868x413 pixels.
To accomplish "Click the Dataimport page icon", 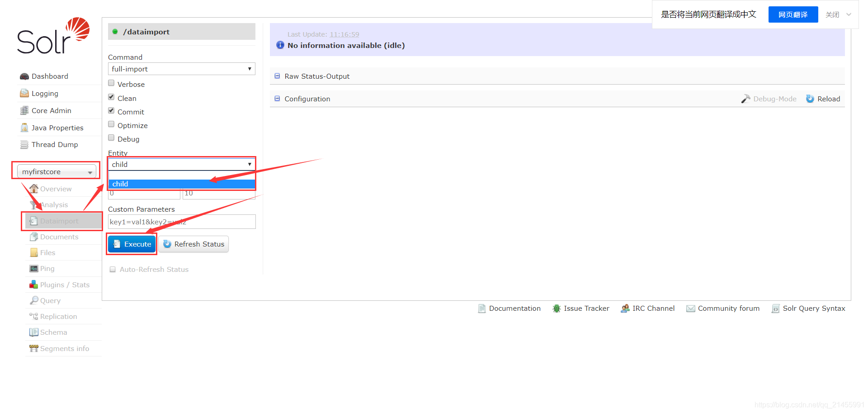I will point(34,221).
